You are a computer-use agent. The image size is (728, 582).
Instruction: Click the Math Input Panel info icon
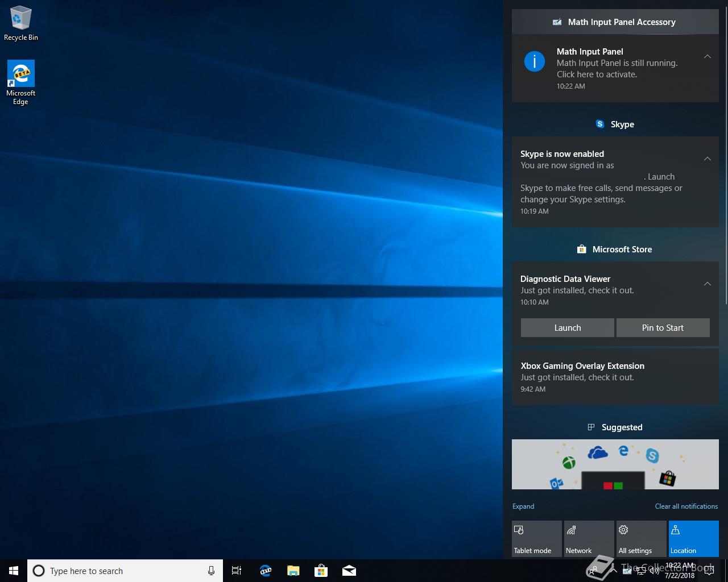click(535, 61)
